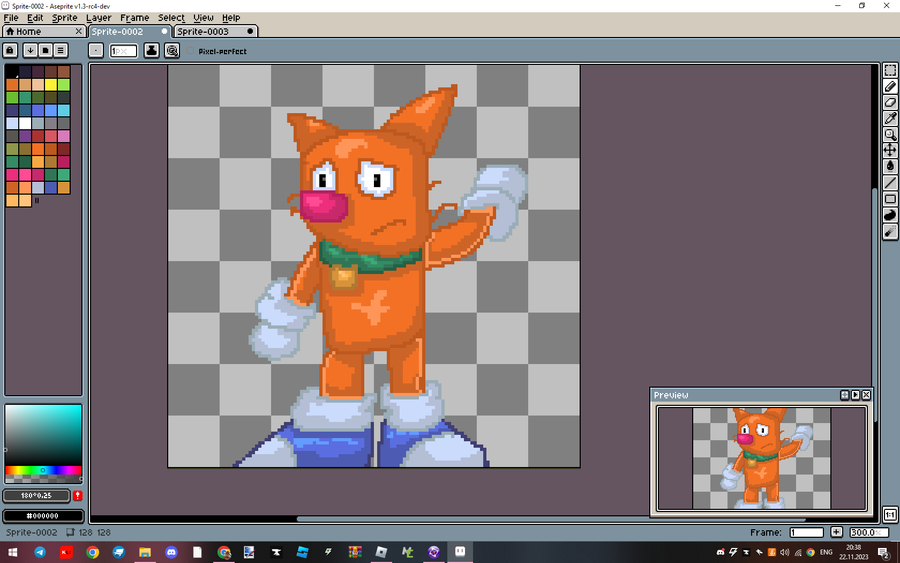Open the Select menu
The width and height of the screenshot is (900, 563).
(x=171, y=18)
